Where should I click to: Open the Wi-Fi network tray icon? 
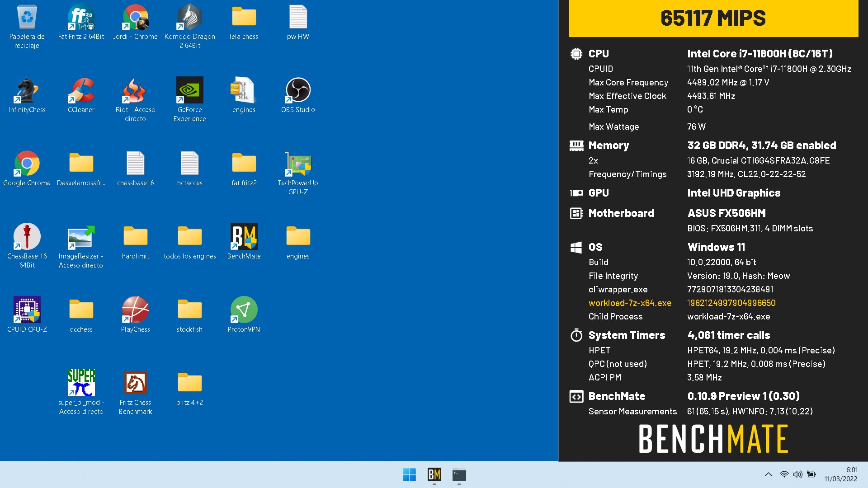pos(784,474)
